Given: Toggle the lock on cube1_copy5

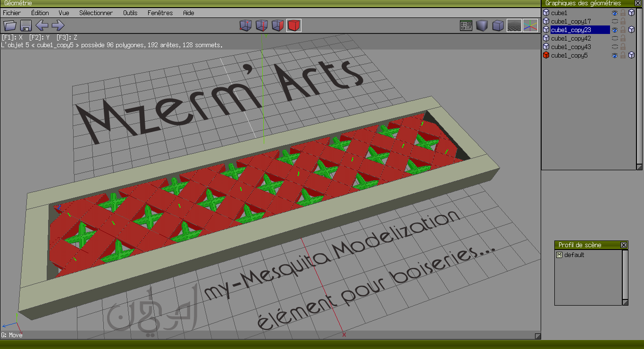Looking at the screenshot, I should (623, 56).
